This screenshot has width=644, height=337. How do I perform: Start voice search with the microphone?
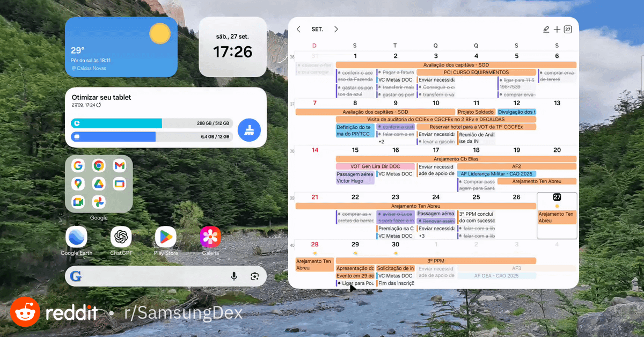pyautogui.click(x=234, y=276)
